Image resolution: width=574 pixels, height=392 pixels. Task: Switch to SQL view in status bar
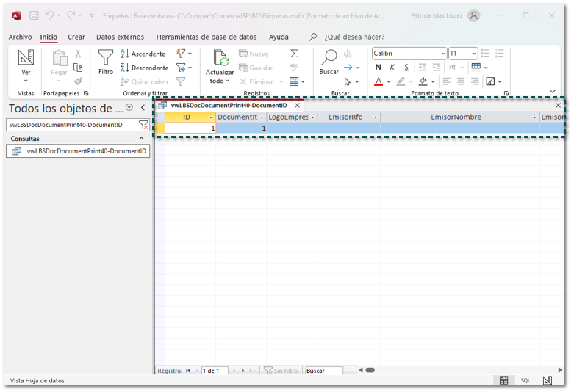pyautogui.click(x=525, y=380)
